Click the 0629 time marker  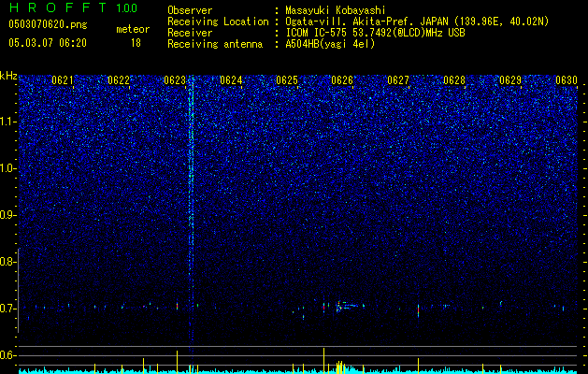tap(510, 80)
